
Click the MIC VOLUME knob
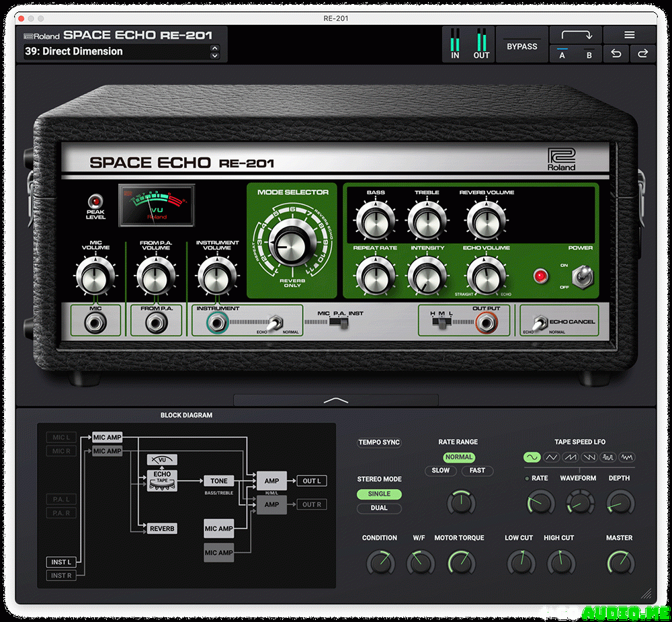(95, 276)
